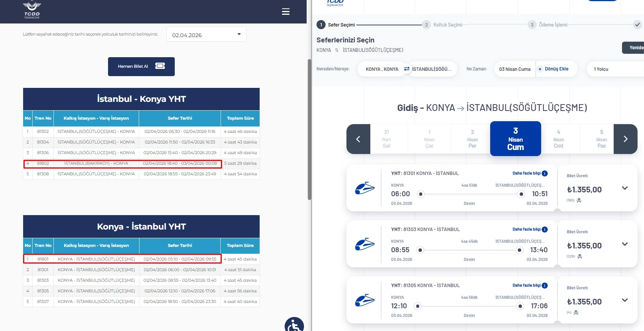This screenshot has height=331, width=644.
Task: Select 2 Nisan Per date tab
Action: click(x=472, y=139)
